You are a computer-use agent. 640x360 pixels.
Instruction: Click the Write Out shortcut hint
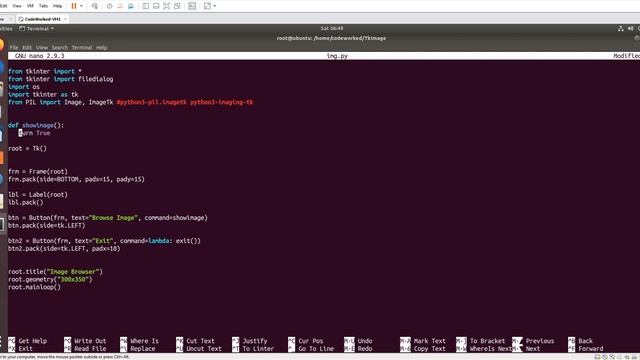(x=85, y=341)
